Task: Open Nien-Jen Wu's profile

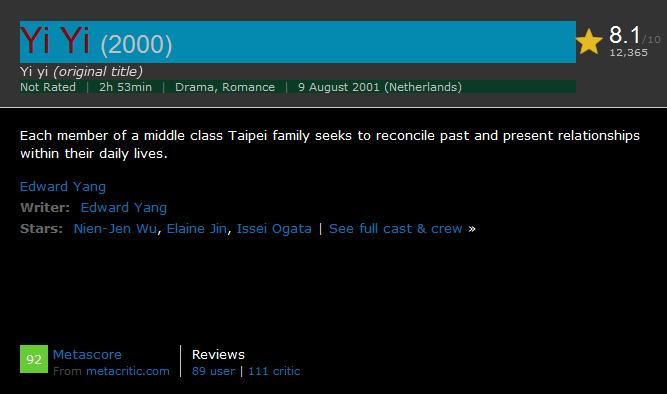Action: [x=115, y=228]
